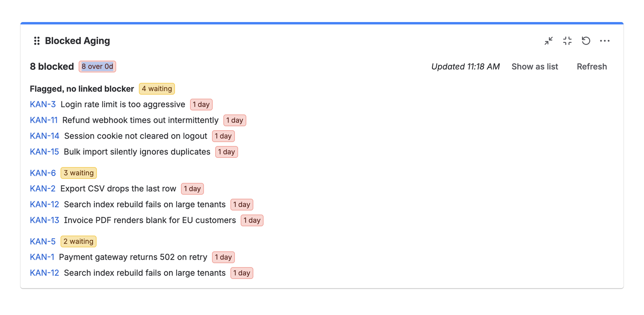644x315 pixels.
Task: Click the '1 day' badge on KAN-13 row
Action: 252,220
